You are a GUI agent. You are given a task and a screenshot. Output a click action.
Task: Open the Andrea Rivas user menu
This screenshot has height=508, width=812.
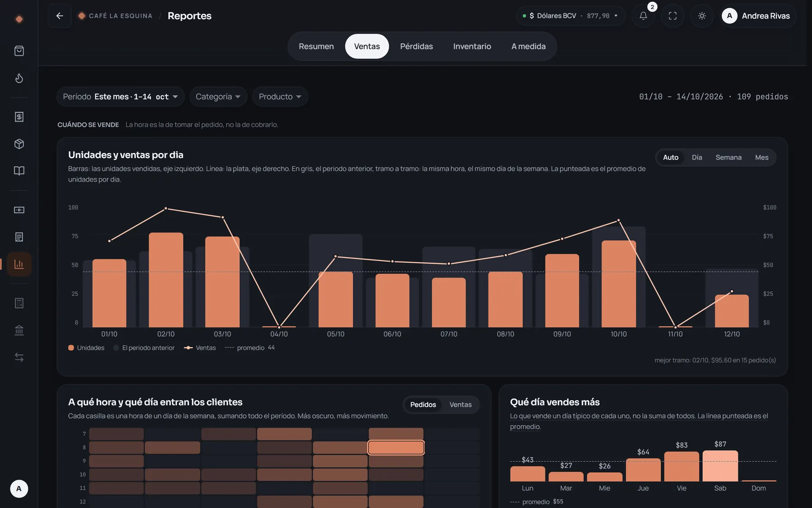point(758,16)
